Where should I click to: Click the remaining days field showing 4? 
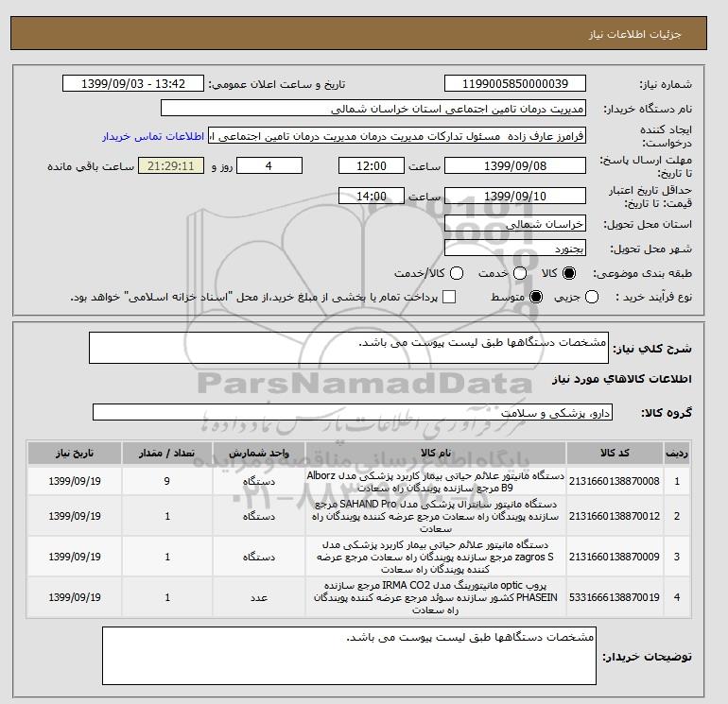[269, 165]
